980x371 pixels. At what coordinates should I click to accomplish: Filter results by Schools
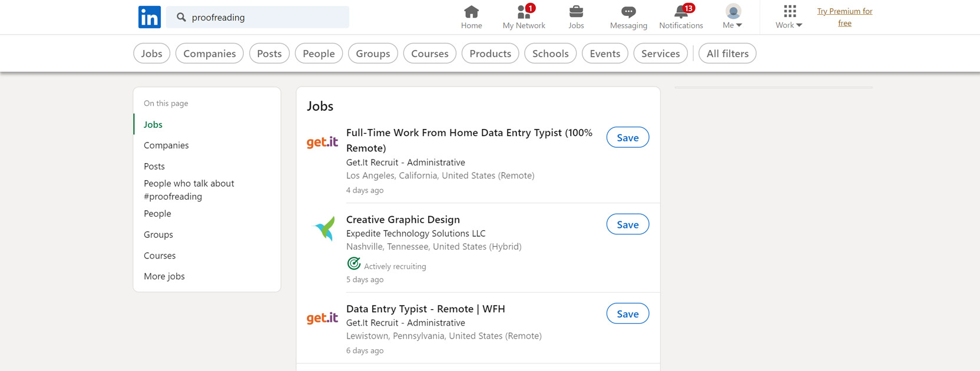pos(550,54)
